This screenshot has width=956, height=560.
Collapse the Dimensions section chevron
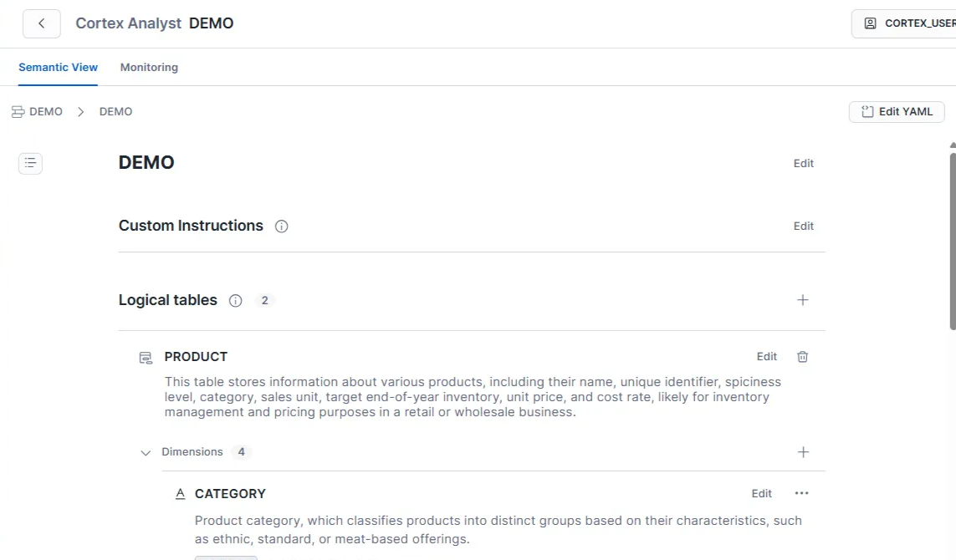146,452
